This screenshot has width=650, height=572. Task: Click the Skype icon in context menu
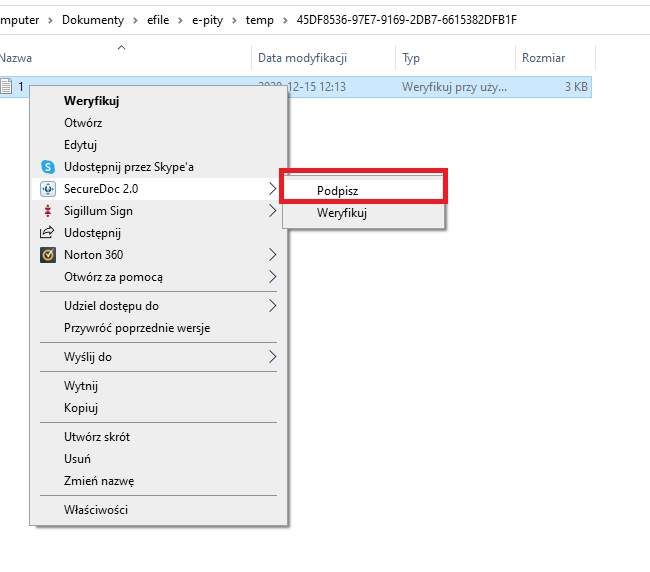pos(46,167)
